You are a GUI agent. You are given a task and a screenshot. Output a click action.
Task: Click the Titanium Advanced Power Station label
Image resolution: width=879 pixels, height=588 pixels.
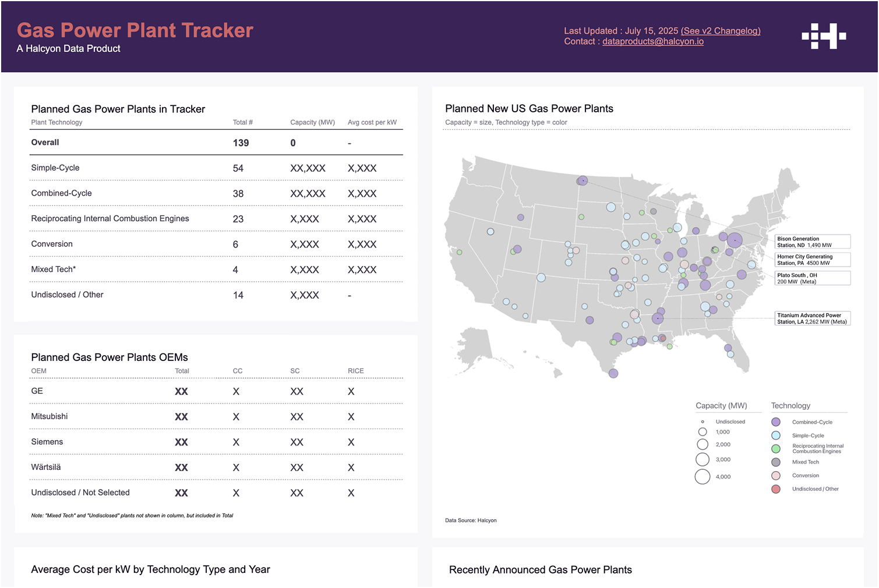(x=813, y=318)
